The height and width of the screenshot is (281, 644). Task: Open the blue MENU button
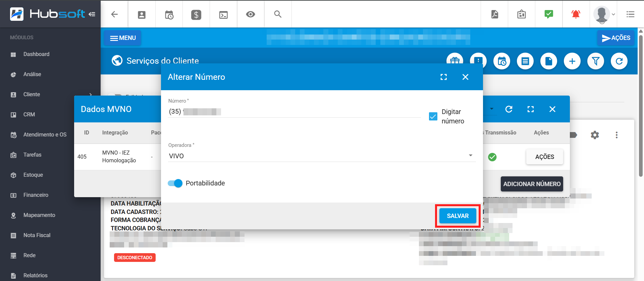pyautogui.click(x=123, y=38)
